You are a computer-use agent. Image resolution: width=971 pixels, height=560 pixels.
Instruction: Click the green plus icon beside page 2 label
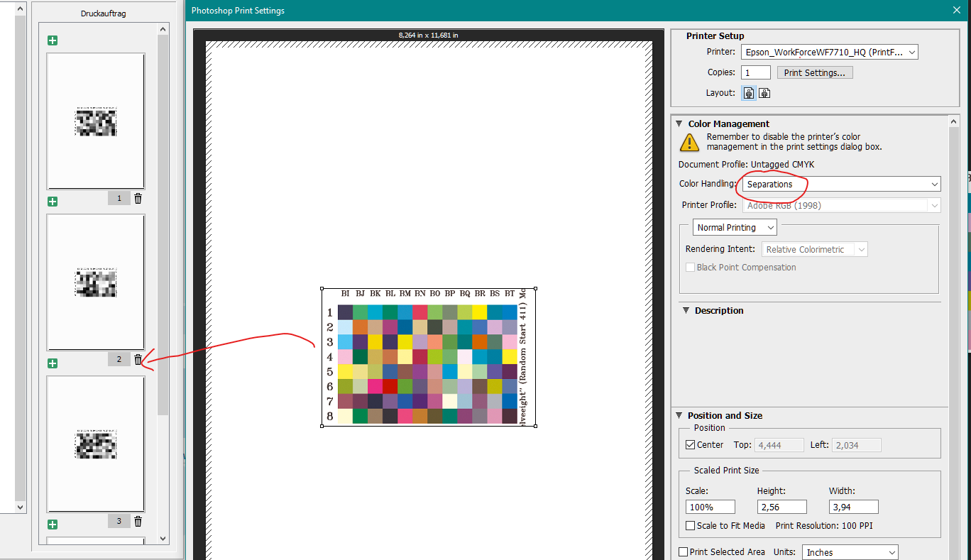point(53,363)
